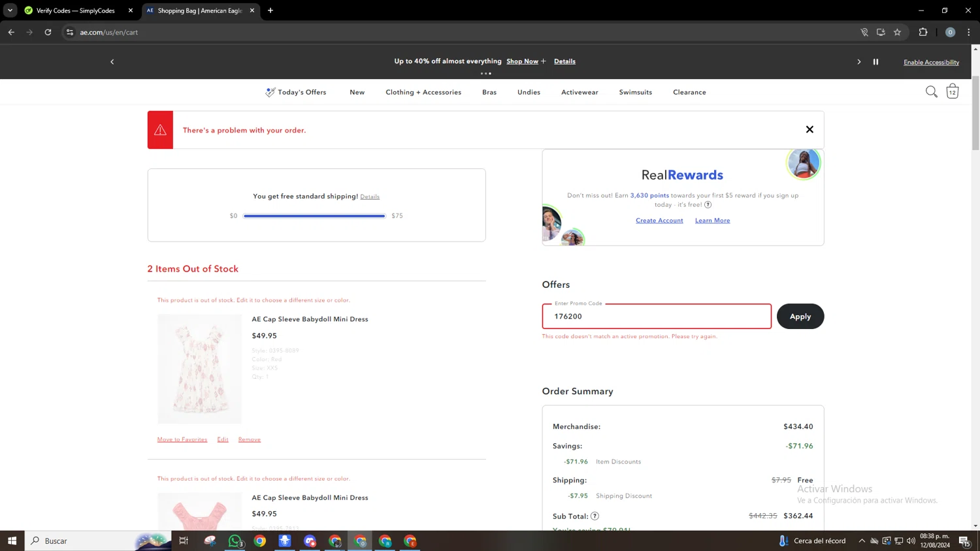Screen dimensions: 980x551
Task: Open the Clearance menu
Action: click(x=689, y=92)
